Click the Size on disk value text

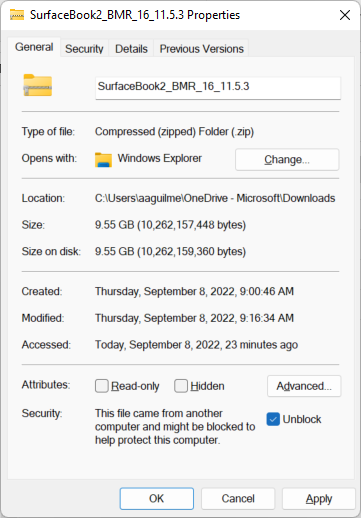point(170,251)
